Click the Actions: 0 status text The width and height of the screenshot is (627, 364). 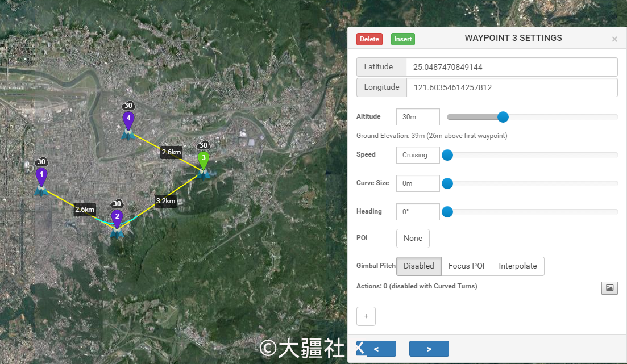coord(417,286)
